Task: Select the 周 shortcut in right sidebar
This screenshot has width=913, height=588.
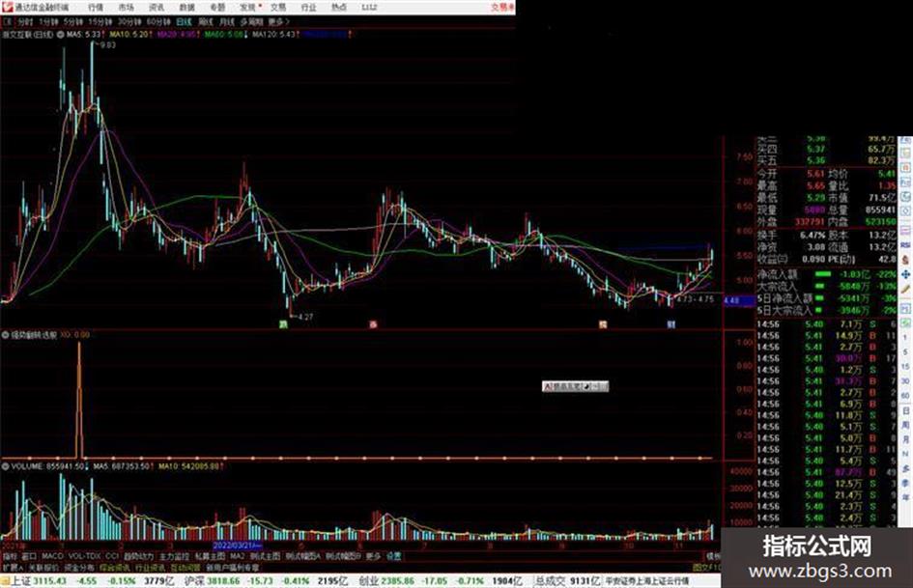Action: tap(905, 426)
